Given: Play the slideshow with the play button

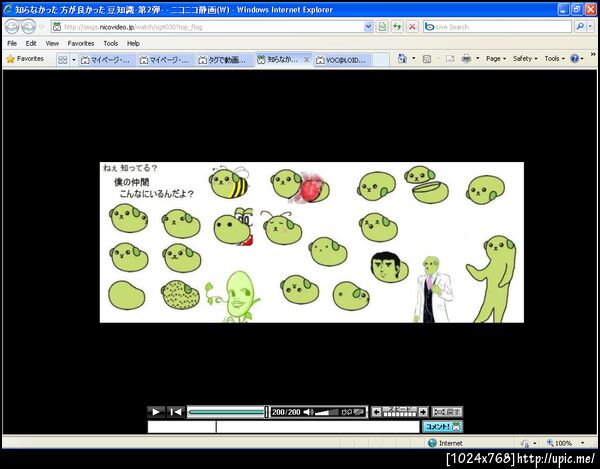Looking at the screenshot, I should point(156,412).
